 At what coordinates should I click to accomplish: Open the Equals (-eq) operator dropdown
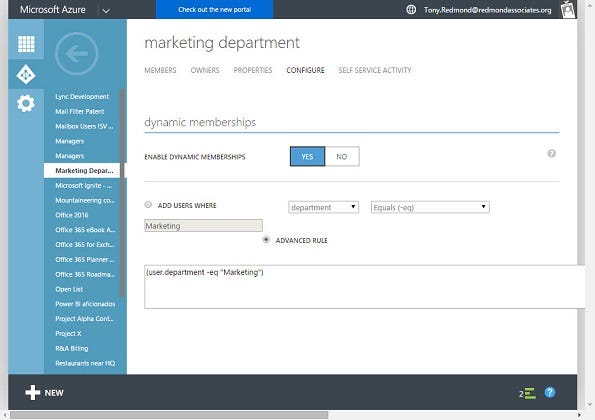tap(430, 207)
